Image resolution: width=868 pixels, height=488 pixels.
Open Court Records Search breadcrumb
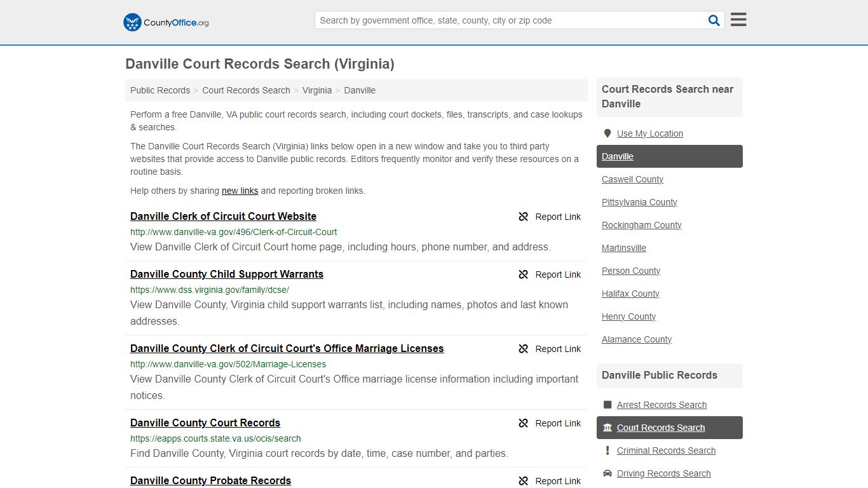tap(246, 90)
